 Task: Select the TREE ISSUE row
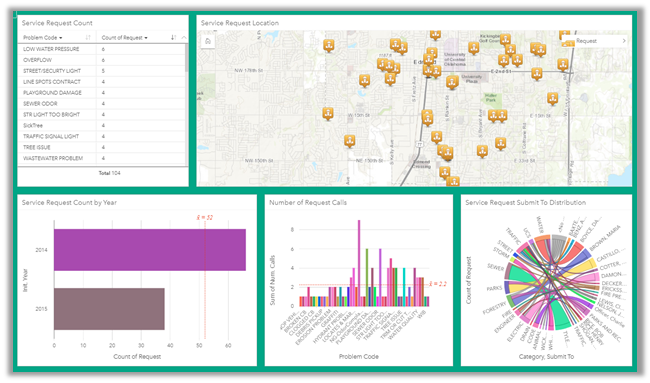102,147
